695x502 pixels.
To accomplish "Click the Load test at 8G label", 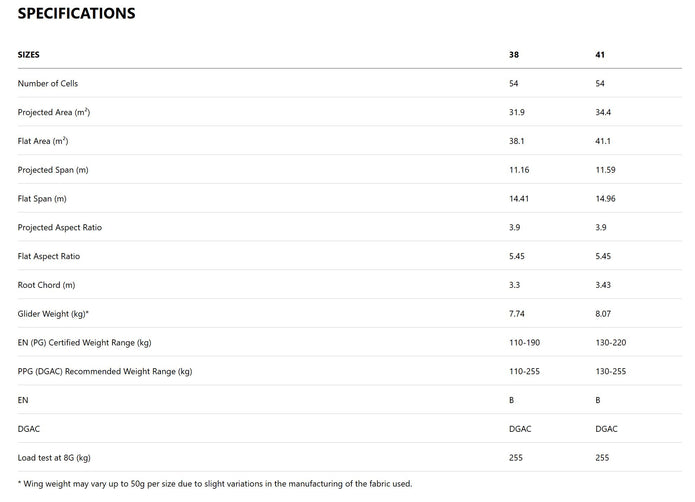I will click(x=54, y=458).
